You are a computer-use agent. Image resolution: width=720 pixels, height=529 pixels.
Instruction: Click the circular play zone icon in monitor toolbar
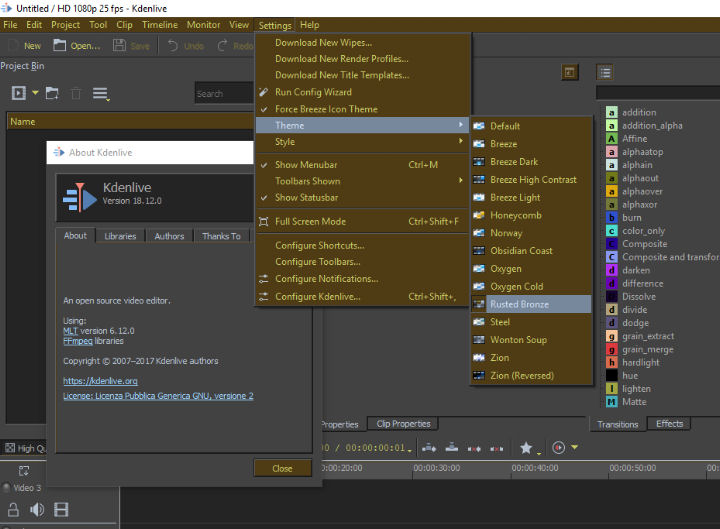pyautogui.click(x=558, y=447)
